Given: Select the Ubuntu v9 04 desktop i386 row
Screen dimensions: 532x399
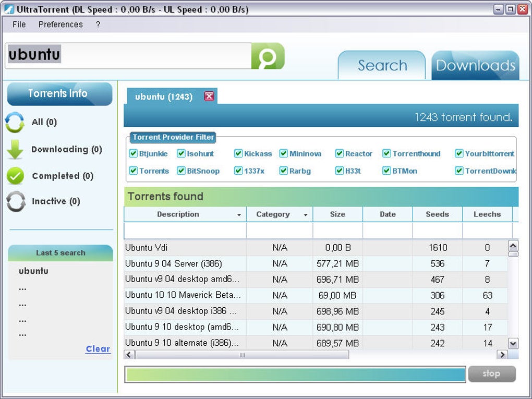Looking at the screenshot, I should (x=316, y=311).
